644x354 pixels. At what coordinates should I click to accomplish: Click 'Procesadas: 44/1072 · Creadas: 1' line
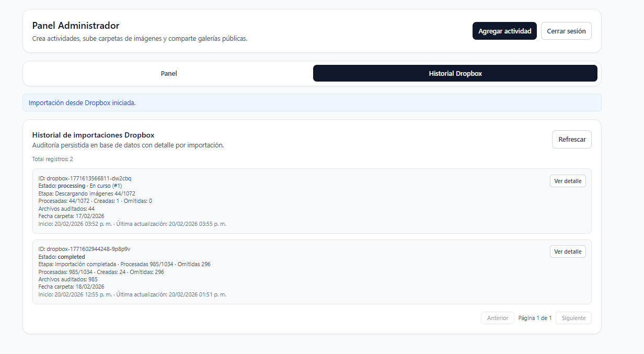coord(95,201)
